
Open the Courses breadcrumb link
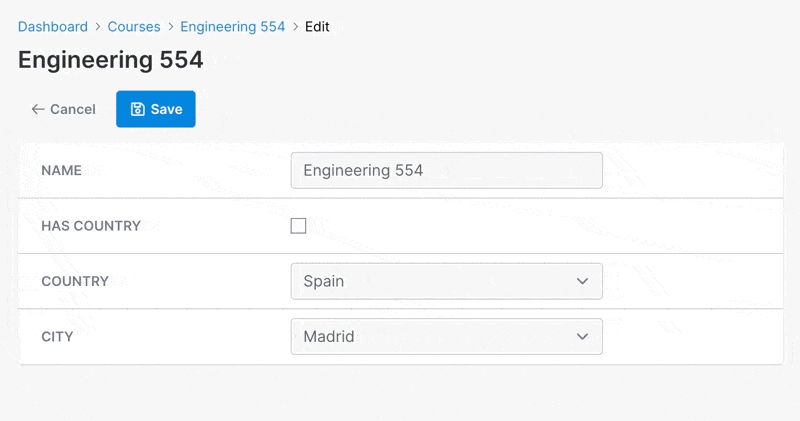click(x=134, y=27)
